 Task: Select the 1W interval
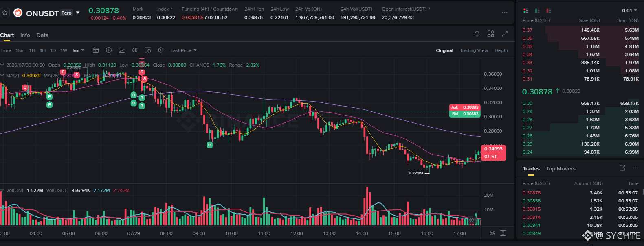tap(64, 50)
